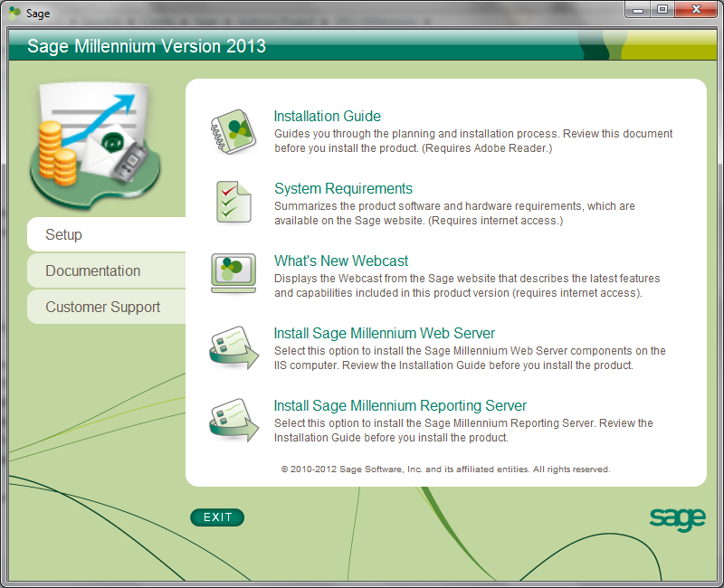
Task: Click the Installation Guide description text
Action: point(473,141)
